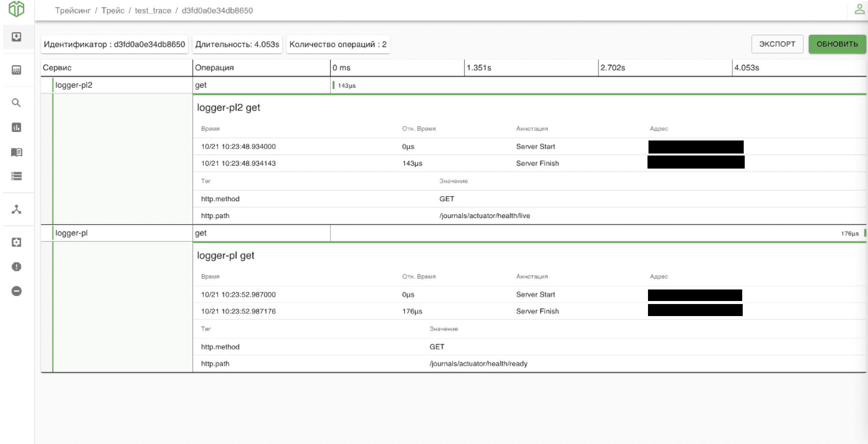Click the search magnifier sidebar icon
This screenshot has height=444, width=868.
coord(17,103)
